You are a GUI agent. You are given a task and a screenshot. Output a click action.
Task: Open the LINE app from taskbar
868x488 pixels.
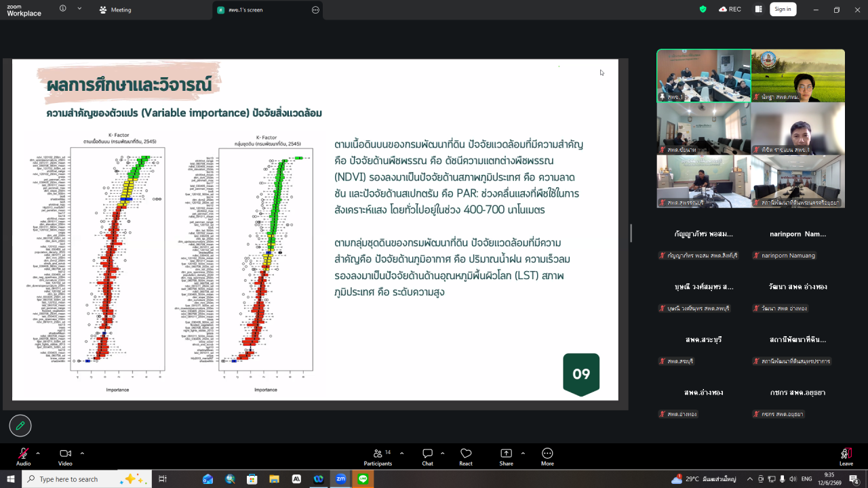(363, 479)
